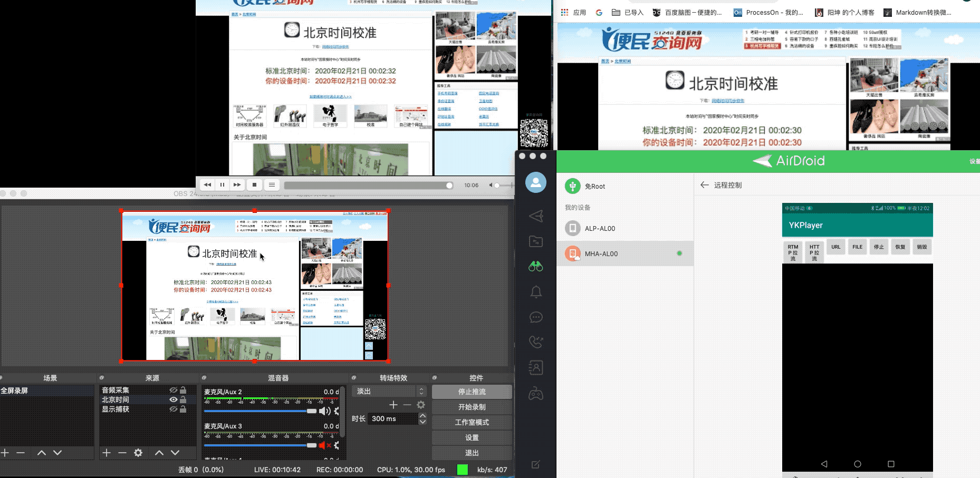The image size is (980, 478).
Task: Adjust 麦克风/Aux 2 volume slider
Action: pos(260,411)
